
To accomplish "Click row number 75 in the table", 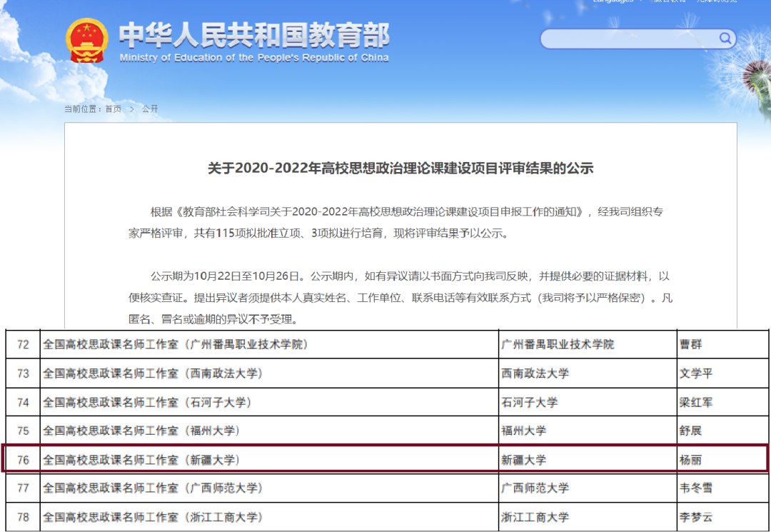I will tap(23, 431).
